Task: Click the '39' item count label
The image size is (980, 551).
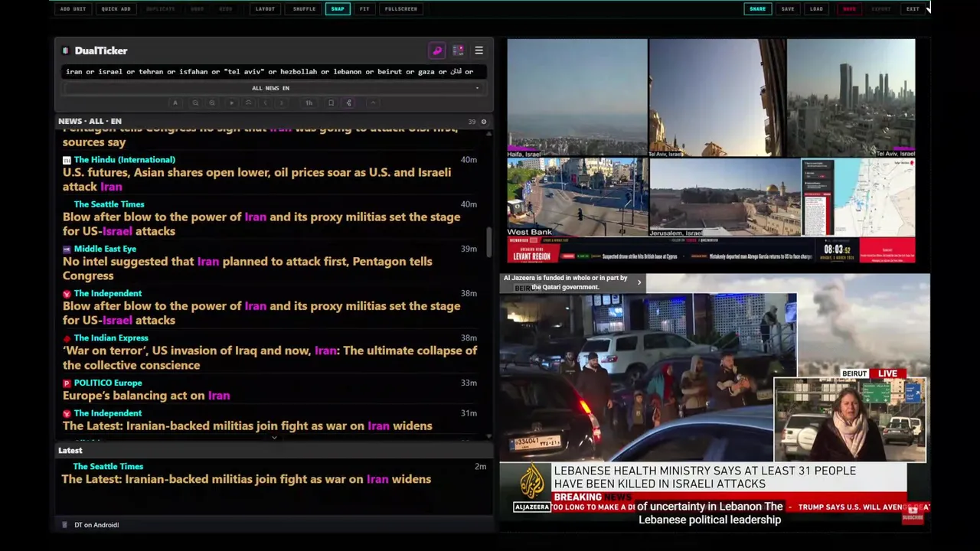Action: [472, 122]
